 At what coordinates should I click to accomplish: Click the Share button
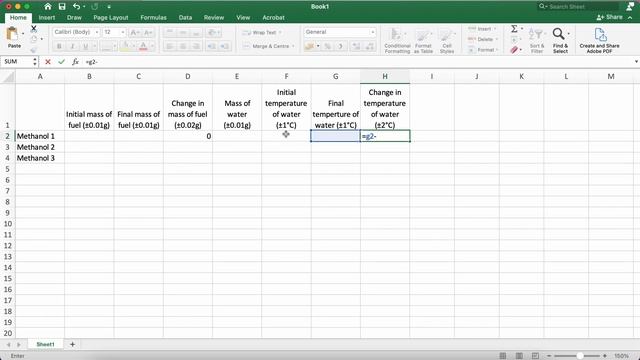(x=609, y=17)
